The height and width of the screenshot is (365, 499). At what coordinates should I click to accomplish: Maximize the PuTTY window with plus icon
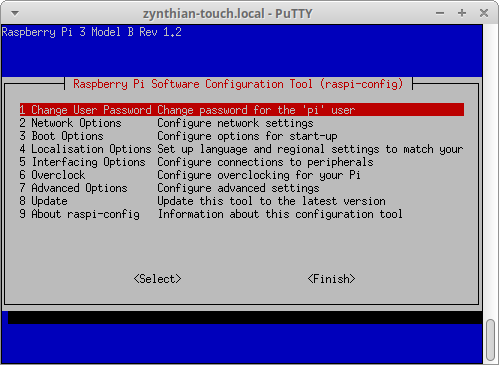[x=462, y=13]
